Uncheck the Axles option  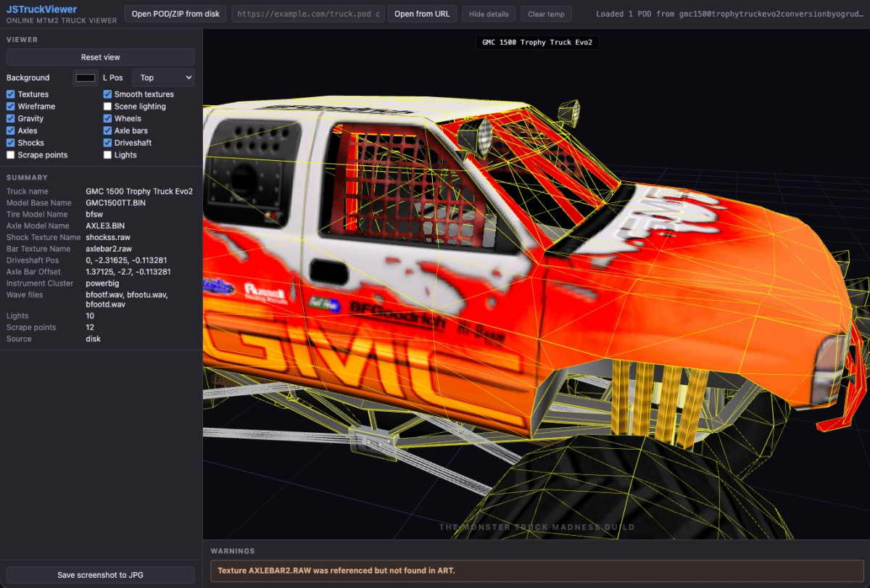[x=11, y=131]
